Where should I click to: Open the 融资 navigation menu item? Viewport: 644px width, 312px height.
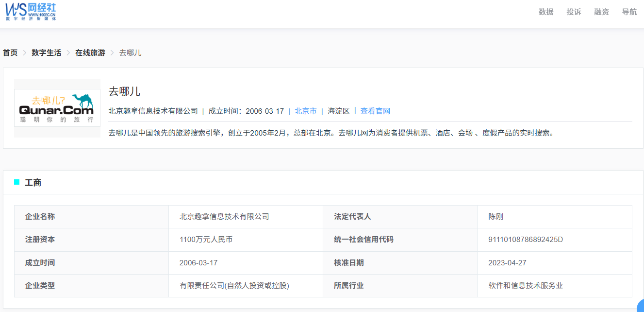(x=601, y=12)
